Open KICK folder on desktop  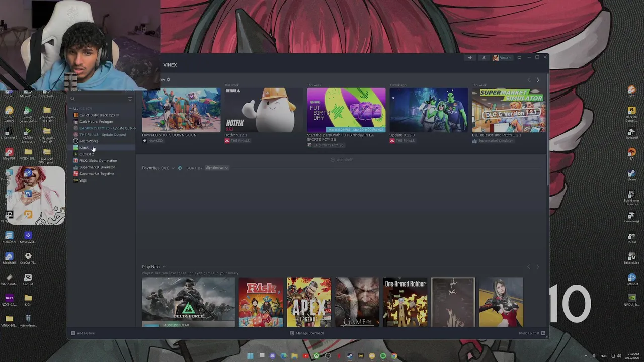pos(28,300)
